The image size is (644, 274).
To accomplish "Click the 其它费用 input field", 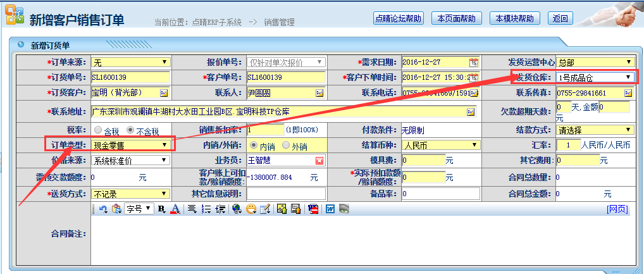I will [x=578, y=160].
